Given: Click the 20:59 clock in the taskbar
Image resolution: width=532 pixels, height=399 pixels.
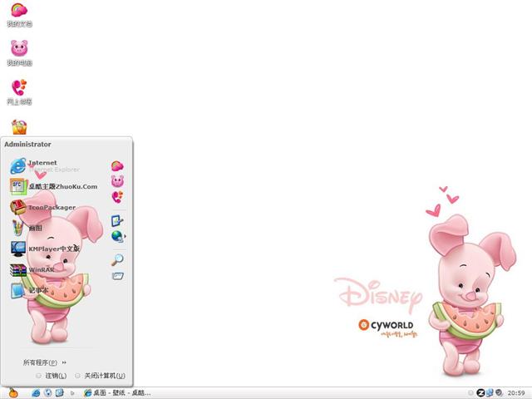Looking at the screenshot, I should point(516,393).
